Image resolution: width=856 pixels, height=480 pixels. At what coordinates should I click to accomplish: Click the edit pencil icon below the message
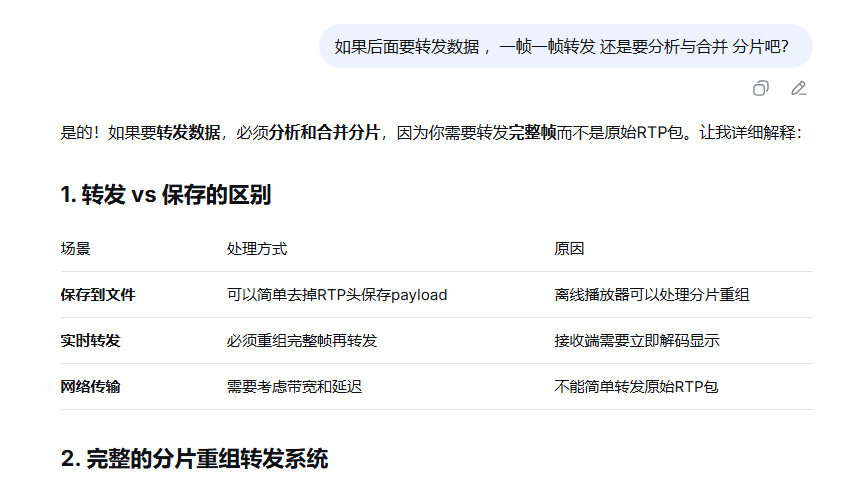click(x=798, y=88)
